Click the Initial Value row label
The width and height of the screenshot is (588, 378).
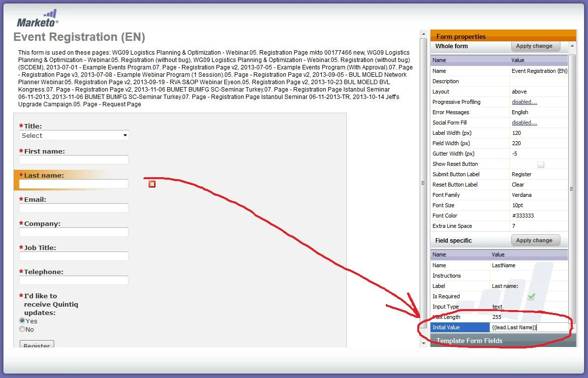click(460, 327)
